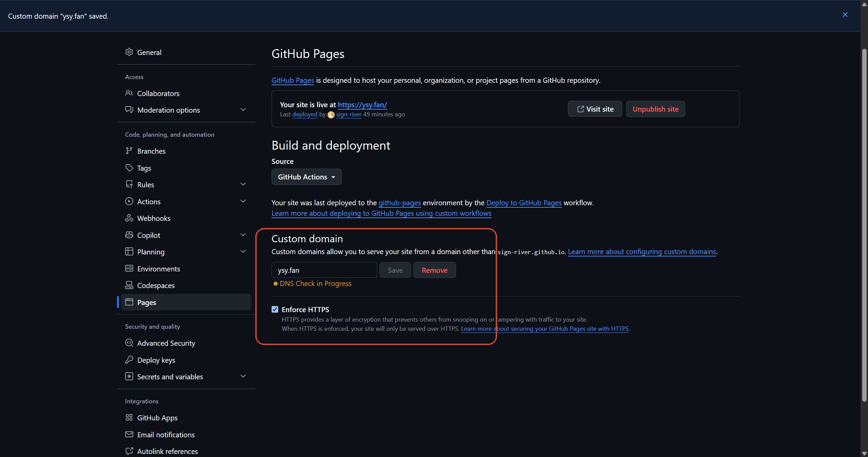Click the sign-river avatar image
The width and height of the screenshot is (868, 457).
coord(331,115)
